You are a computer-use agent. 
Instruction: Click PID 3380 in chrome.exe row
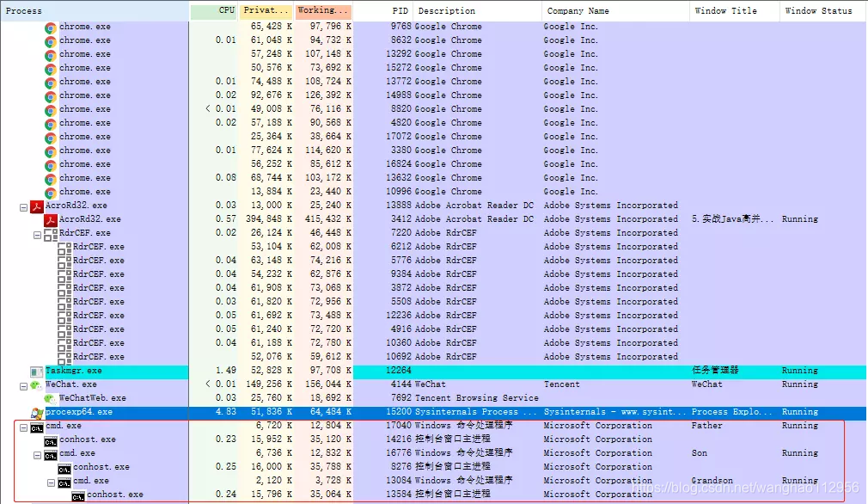pos(400,151)
